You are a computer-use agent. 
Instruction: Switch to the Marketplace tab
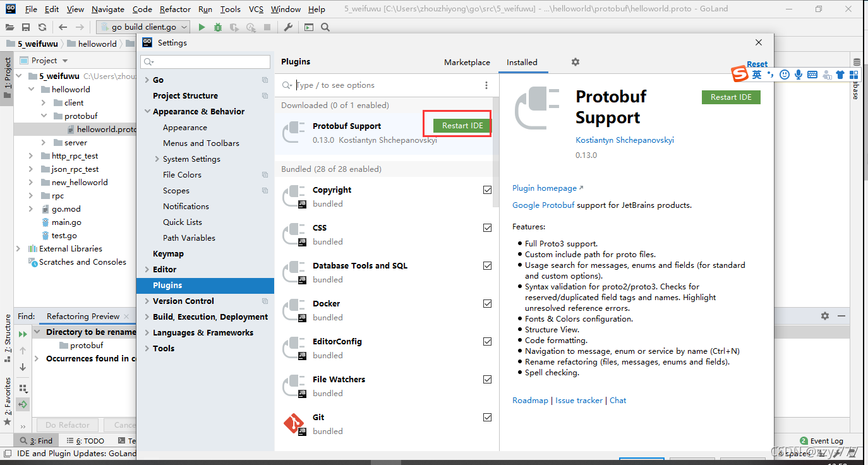point(467,63)
